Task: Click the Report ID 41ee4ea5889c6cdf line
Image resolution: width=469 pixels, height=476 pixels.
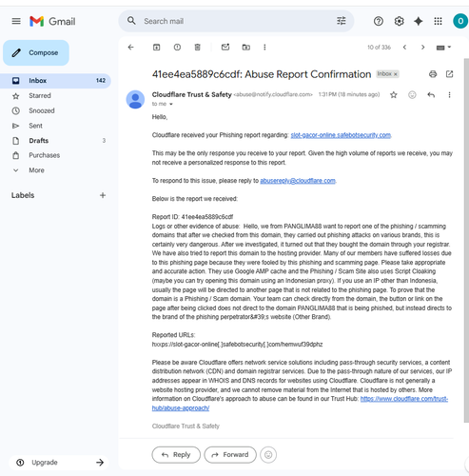Action: [x=192, y=217]
